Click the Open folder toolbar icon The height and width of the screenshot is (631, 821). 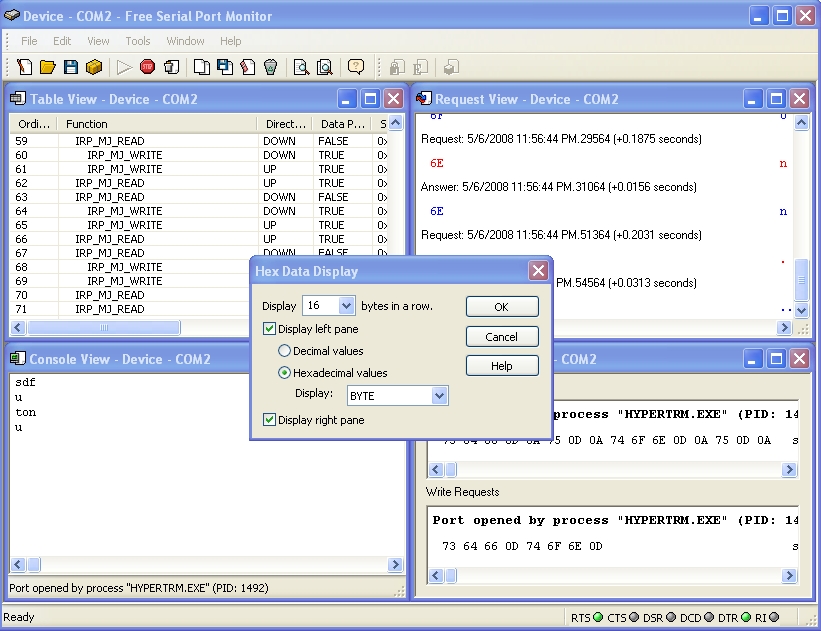(47, 67)
